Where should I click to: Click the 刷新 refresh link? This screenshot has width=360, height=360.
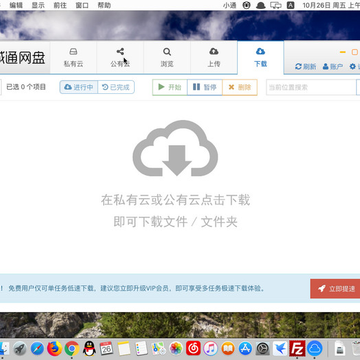click(x=306, y=66)
